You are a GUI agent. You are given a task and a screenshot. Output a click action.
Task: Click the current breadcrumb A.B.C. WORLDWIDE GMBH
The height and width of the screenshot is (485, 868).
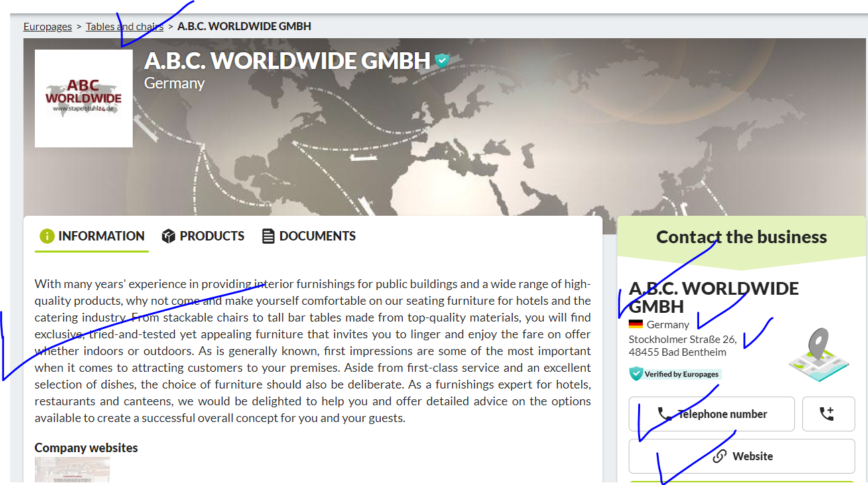[244, 27]
